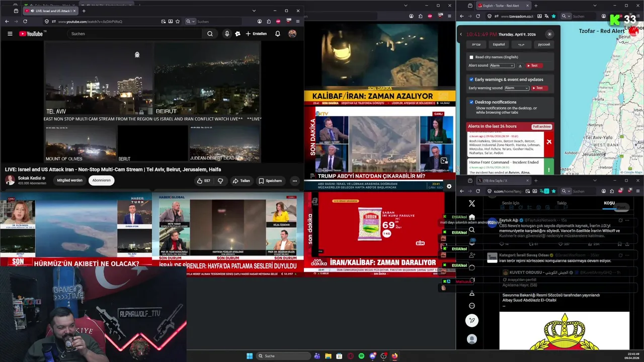Collapse the Tzofar settings panel arrow
This screenshot has width=644, height=362.
click(461, 34)
